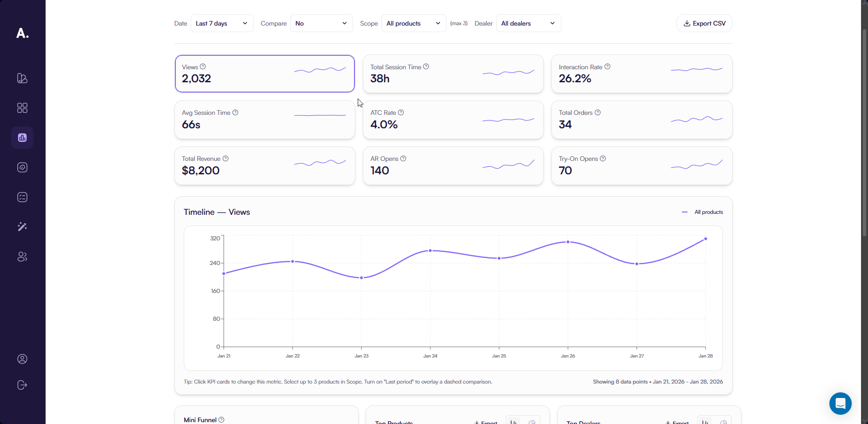
Task: Expand the Date 'Last 7 days' dropdown
Action: [222, 23]
